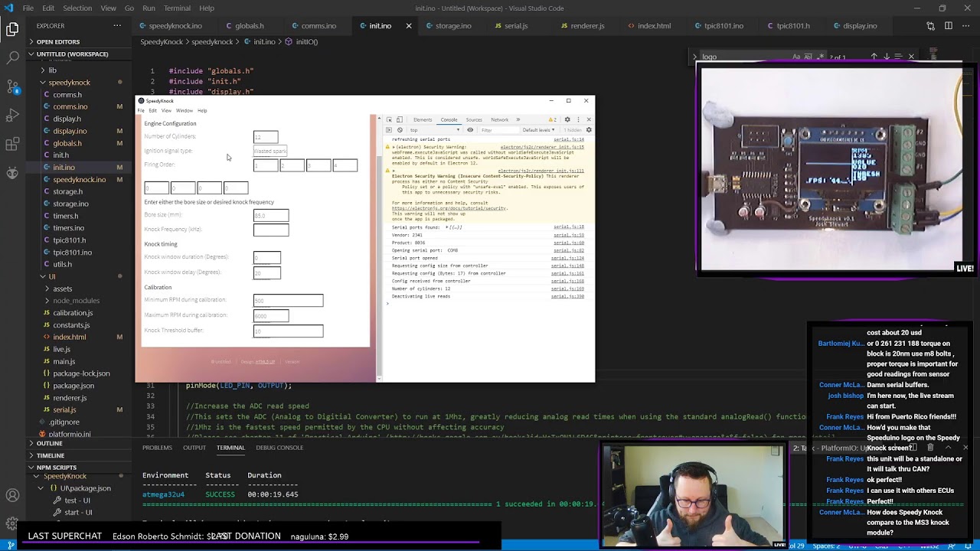Switch to Network tab in DevTools

500,119
